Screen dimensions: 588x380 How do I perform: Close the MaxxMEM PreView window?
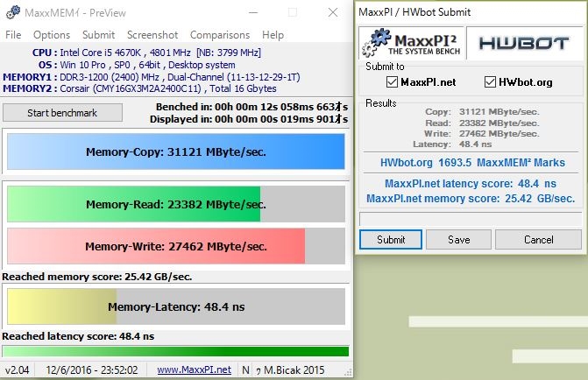[333, 12]
